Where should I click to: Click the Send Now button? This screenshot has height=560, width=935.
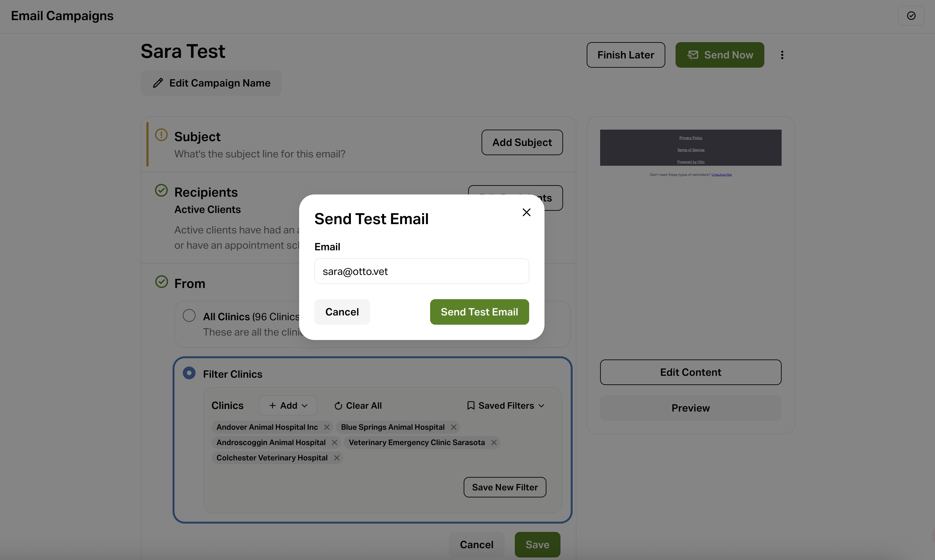(x=719, y=55)
